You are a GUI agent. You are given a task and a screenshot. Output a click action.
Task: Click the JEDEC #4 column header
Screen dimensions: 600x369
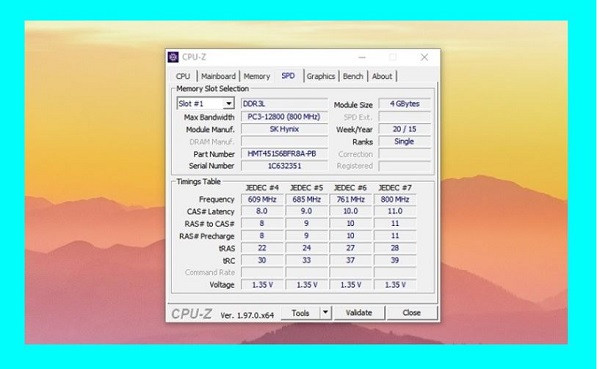pos(262,188)
